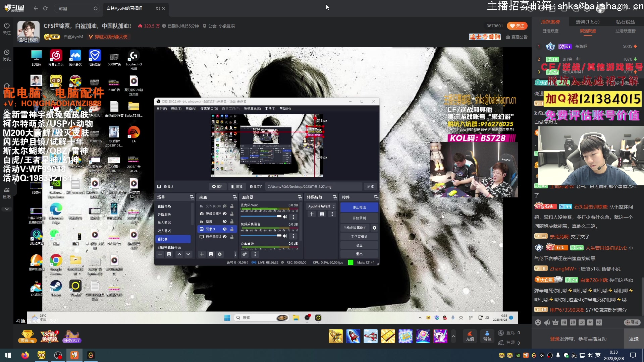Add a scene with plus in OBS 场景 panel

[x=160, y=254]
